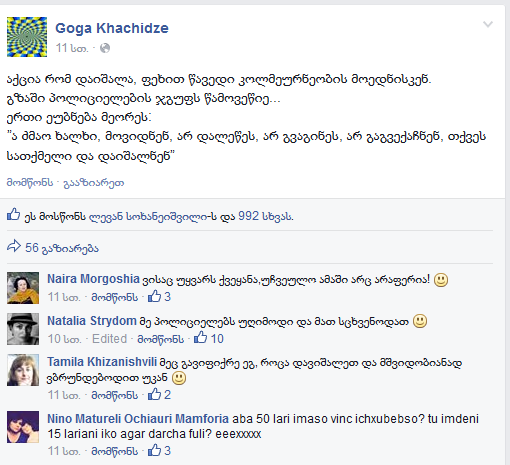Image resolution: width=510 pixels, height=465 pixels.
Task: Click the thumbs-up icon beside 992 likes
Action: (14, 215)
